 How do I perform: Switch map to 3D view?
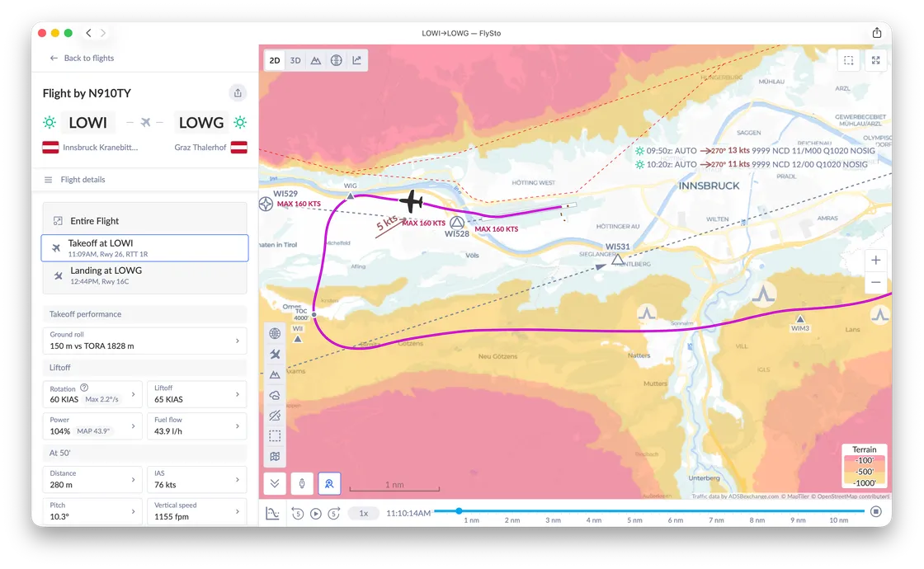pyautogui.click(x=295, y=60)
